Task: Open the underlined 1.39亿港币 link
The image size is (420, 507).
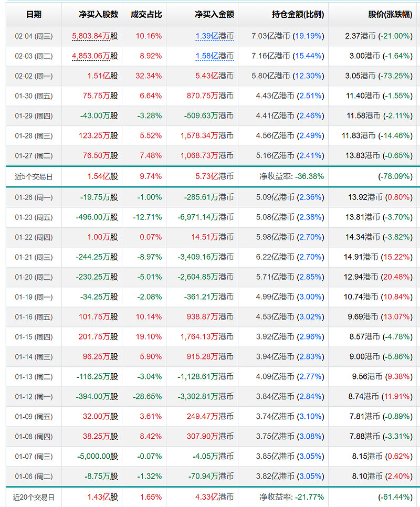Action: [215, 36]
